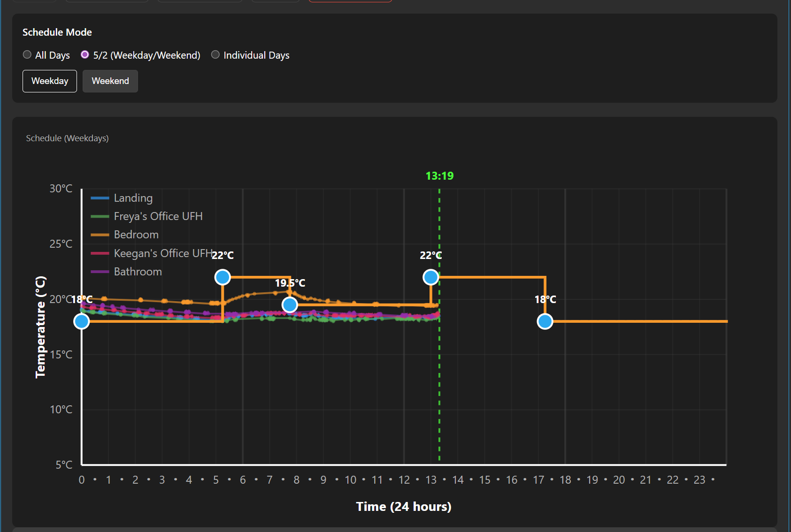Select the 18°C schedule node at midnight
Viewport: 791px width, 532px height.
(82, 321)
